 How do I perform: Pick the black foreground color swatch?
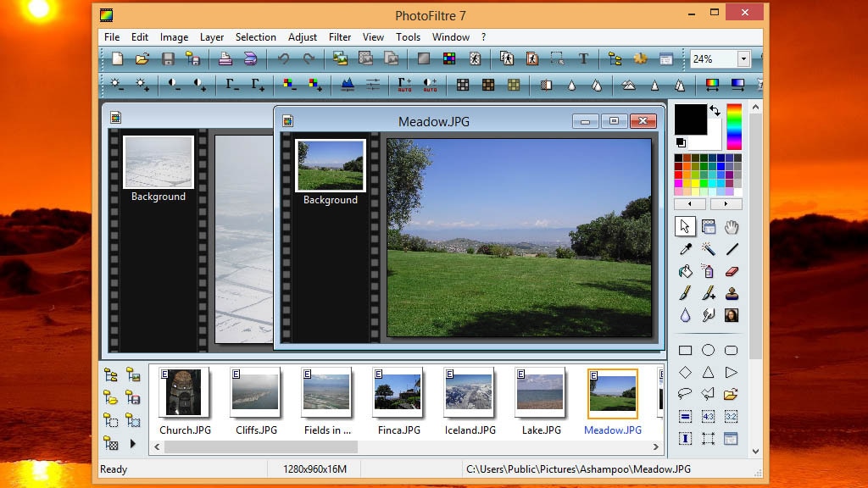tap(690, 119)
